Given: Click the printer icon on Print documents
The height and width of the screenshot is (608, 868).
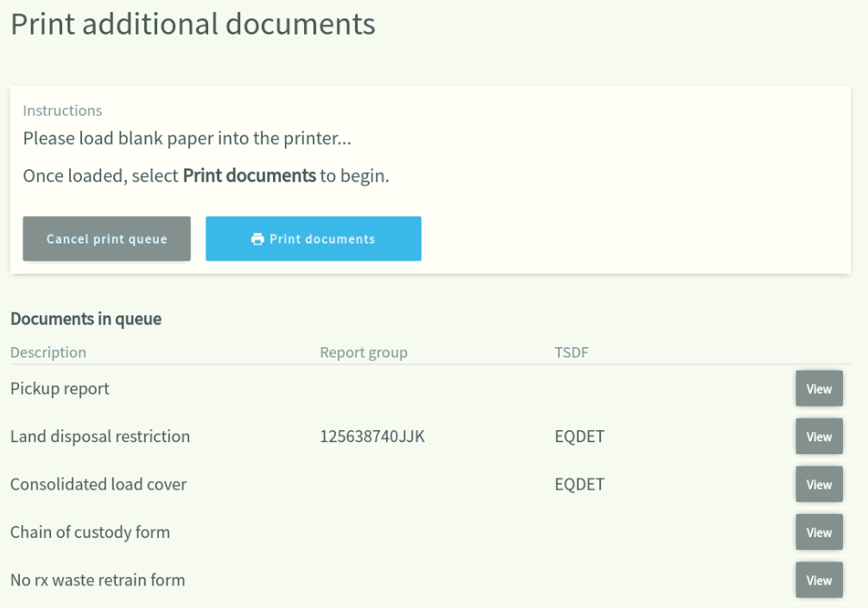Looking at the screenshot, I should [257, 239].
